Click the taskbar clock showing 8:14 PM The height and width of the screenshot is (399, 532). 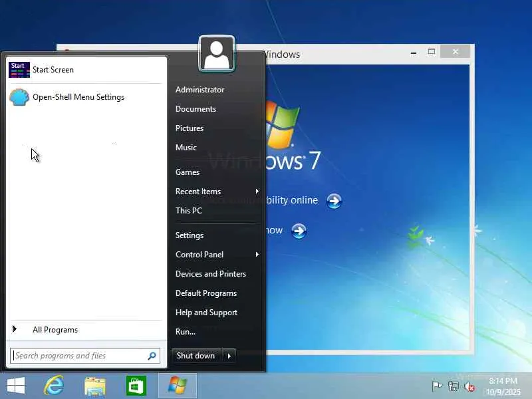click(x=503, y=386)
